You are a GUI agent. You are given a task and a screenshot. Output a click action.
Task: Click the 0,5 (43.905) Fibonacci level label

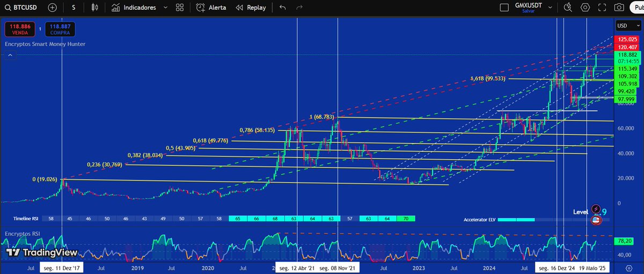tap(181, 147)
